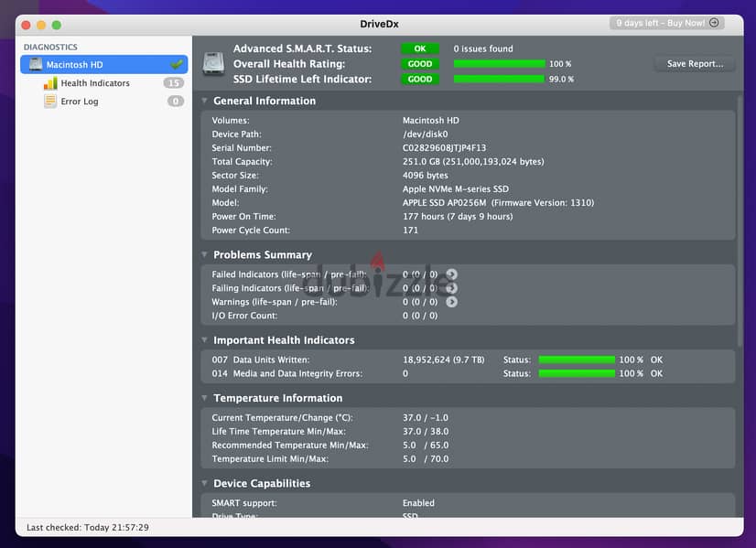Click the SMART support Enabled value
Viewport: 756px width, 548px height.
tap(418, 502)
